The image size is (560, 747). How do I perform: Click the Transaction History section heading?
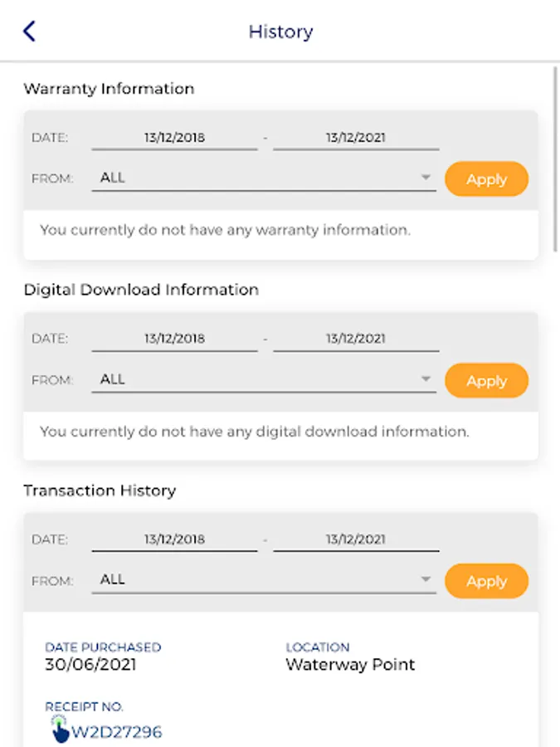coord(100,491)
